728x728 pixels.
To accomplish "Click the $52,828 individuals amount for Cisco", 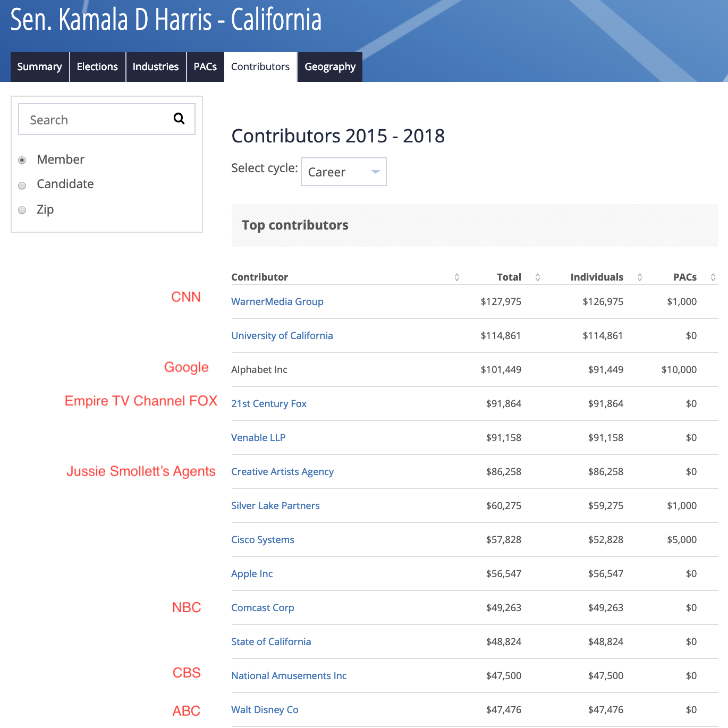I will tap(606, 540).
